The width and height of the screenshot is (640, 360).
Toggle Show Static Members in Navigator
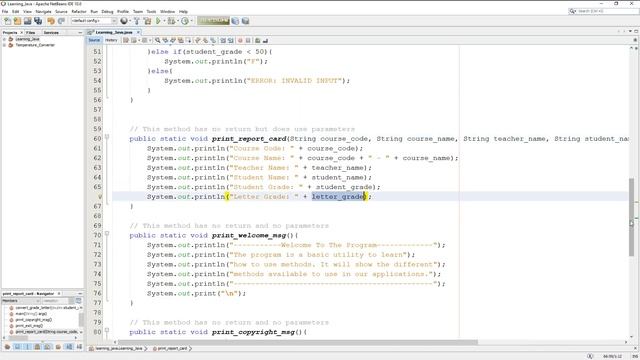pos(27,347)
